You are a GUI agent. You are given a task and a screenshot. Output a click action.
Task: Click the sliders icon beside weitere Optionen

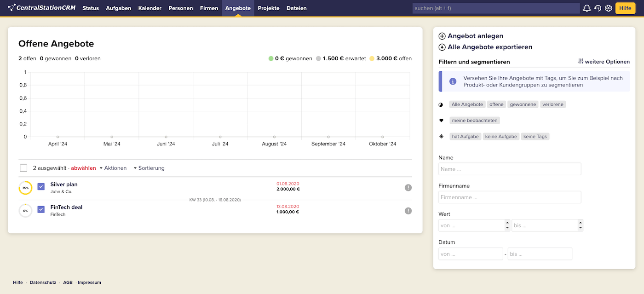coord(581,62)
